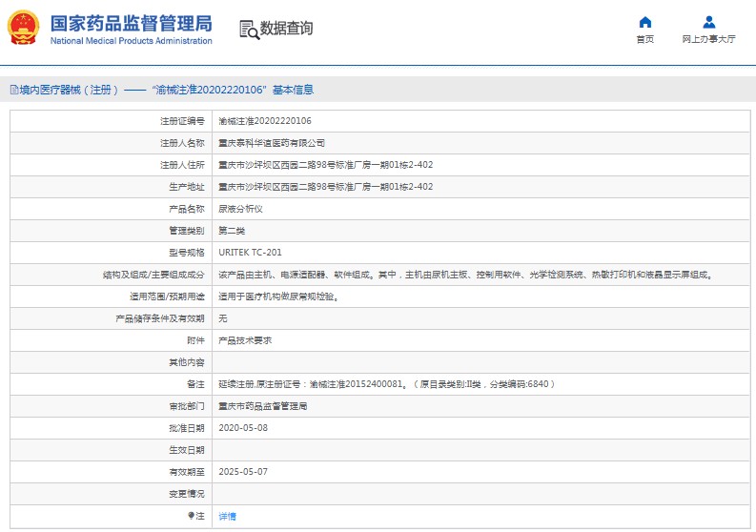The image size is (756, 532).
Task: Click 国家药品监督管理局 title text
Action: point(132,23)
